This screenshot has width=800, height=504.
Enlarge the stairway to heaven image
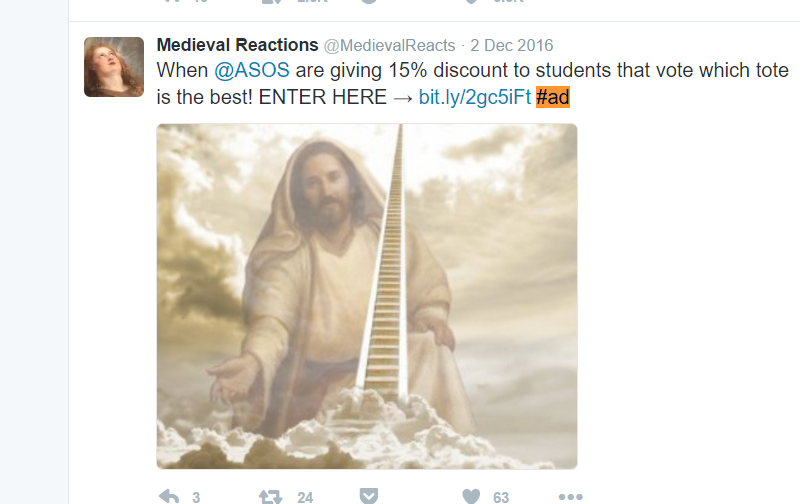coord(367,296)
